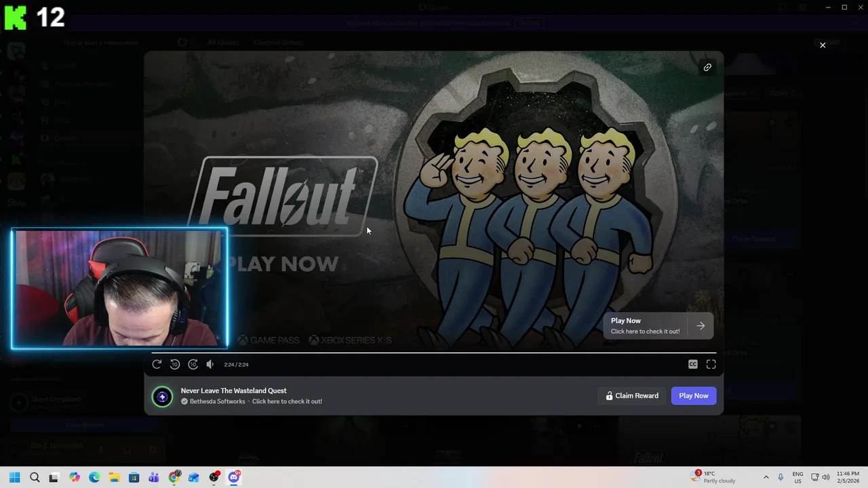
Task: Open Outlook from the taskbar
Action: click(x=194, y=477)
